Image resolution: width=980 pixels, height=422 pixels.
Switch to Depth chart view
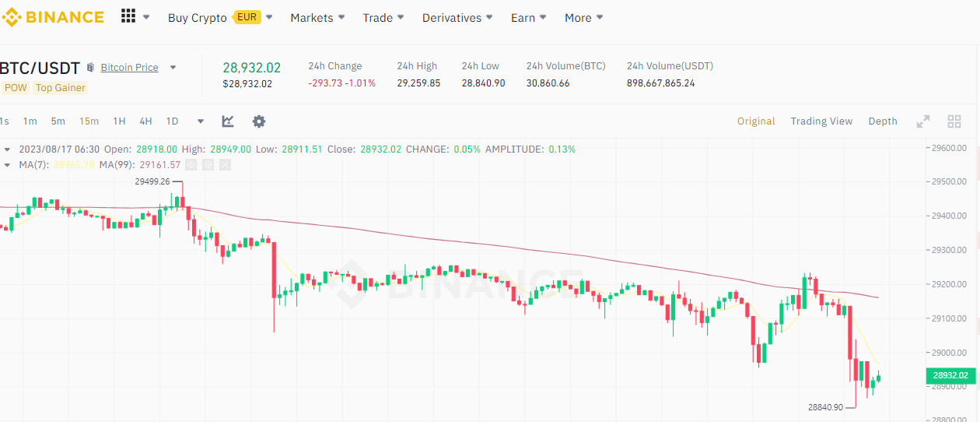[883, 121]
